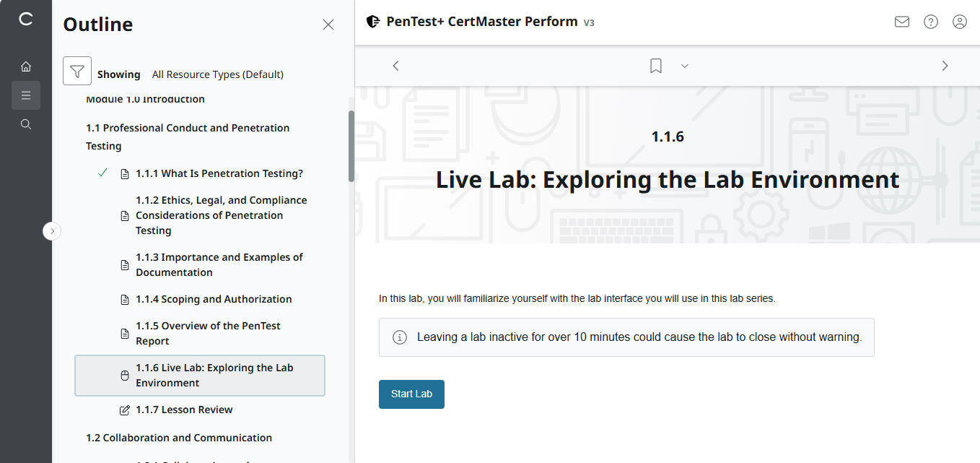980x463 pixels.
Task: Open the bookmark dropdown chevron
Action: (684, 65)
